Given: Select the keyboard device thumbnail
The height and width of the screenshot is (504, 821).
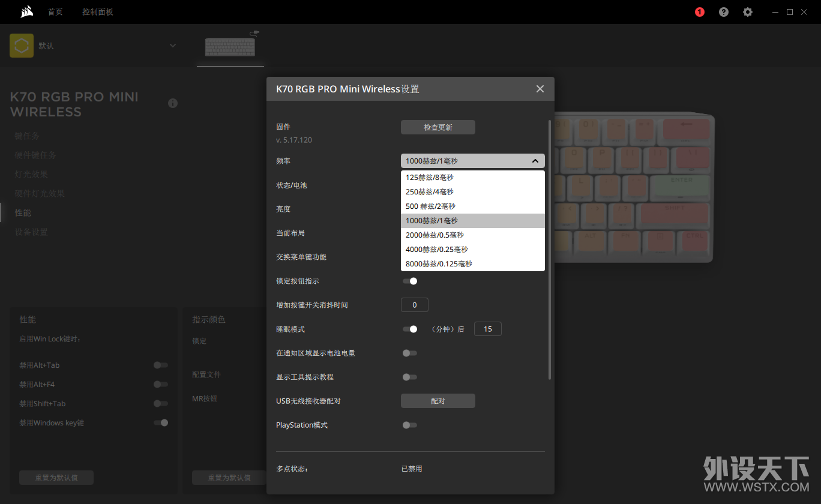Looking at the screenshot, I should click(x=230, y=46).
